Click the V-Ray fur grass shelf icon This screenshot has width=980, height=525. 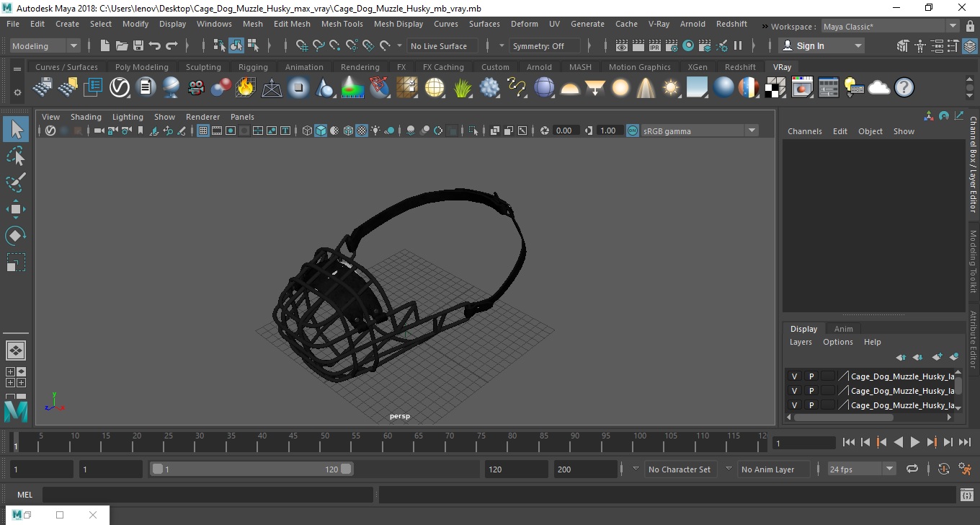pyautogui.click(x=462, y=88)
